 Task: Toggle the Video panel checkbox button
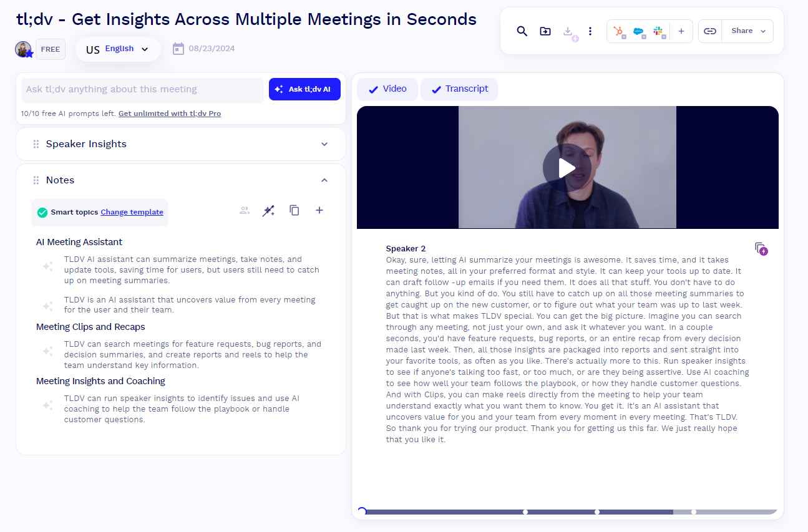click(387, 89)
